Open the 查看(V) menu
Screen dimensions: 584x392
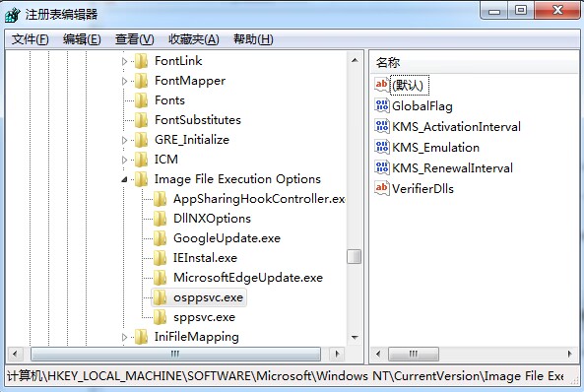(x=135, y=39)
